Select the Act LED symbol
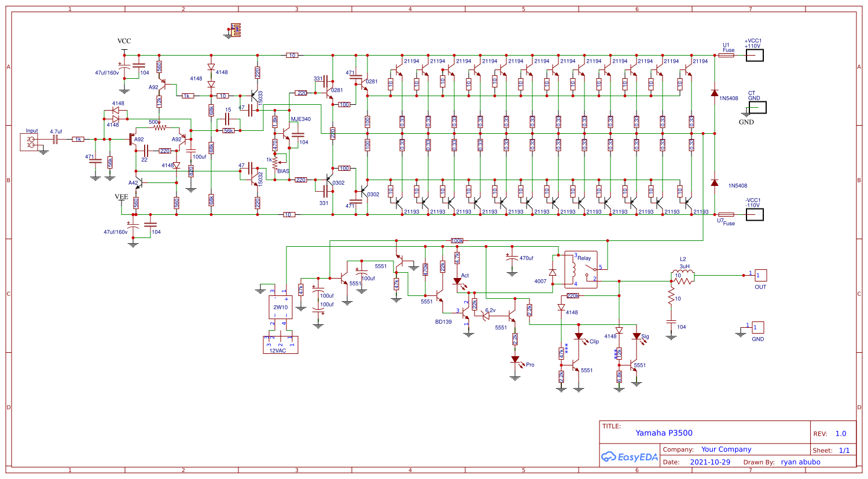The width and height of the screenshot is (868, 479). pos(457,282)
